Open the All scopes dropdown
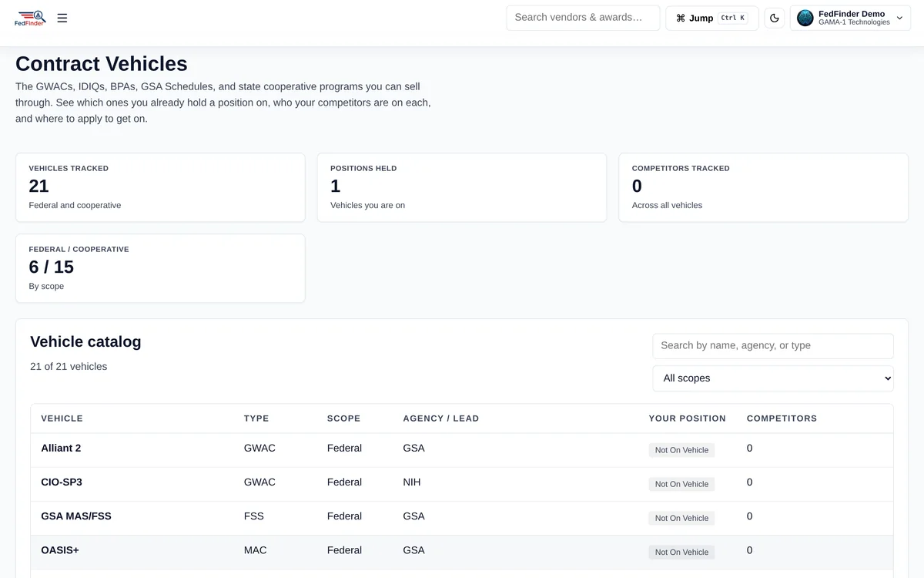 [773, 378]
